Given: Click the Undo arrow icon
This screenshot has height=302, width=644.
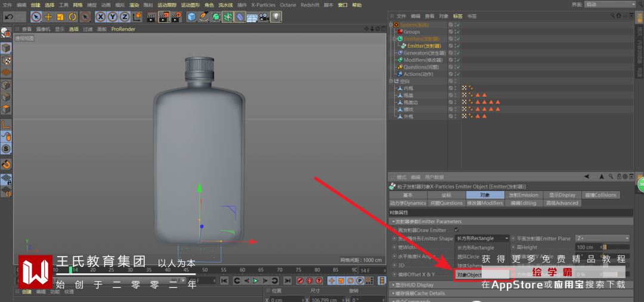Looking at the screenshot, I should click(9, 17).
